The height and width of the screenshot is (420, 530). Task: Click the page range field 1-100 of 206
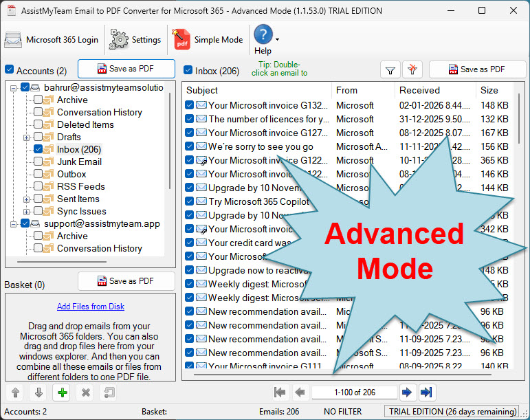click(x=353, y=393)
